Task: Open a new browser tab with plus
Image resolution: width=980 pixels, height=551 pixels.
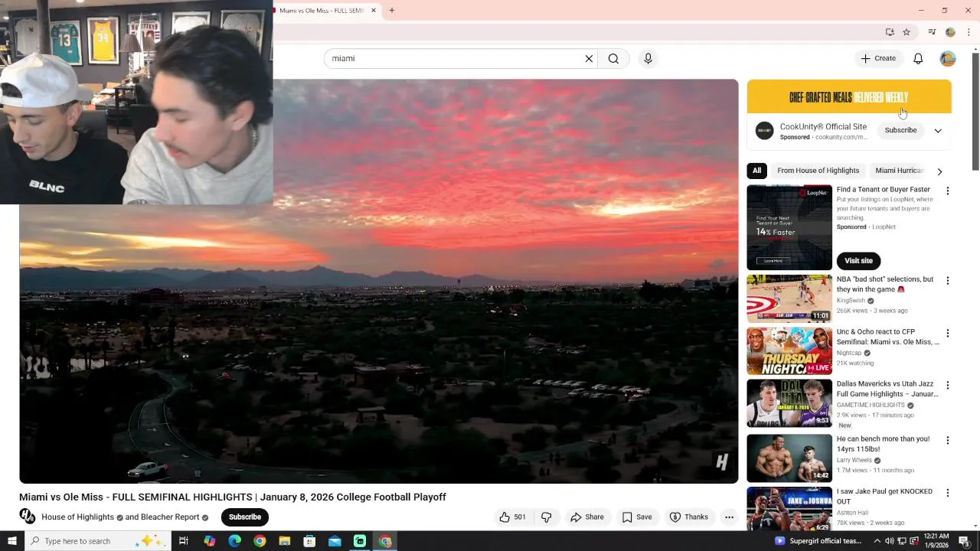Action: pos(391,10)
